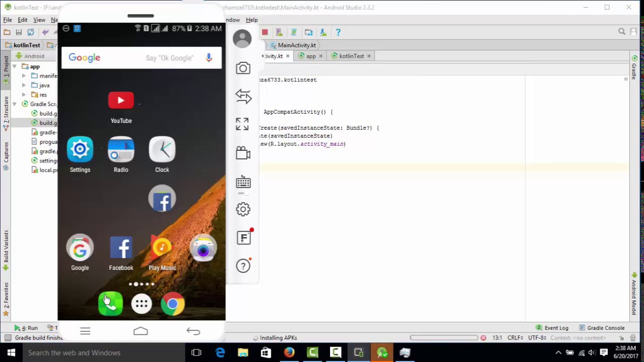Click the Open folder toolbar icon
The width and height of the screenshot is (644, 362).
click(x=7, y=32)
